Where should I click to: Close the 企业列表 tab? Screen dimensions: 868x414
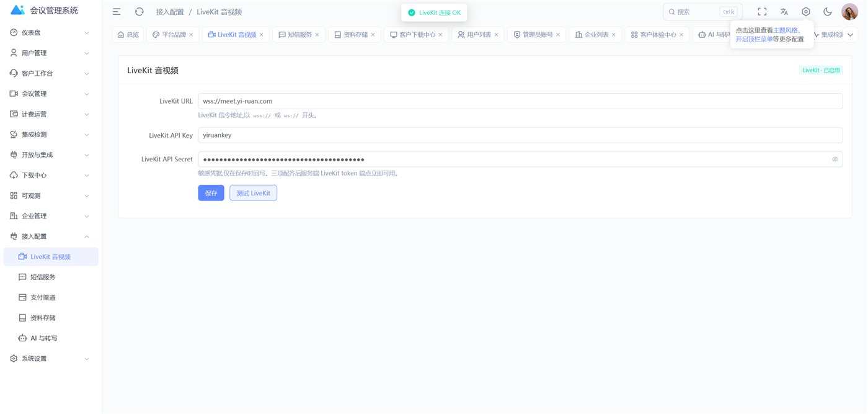614,35
